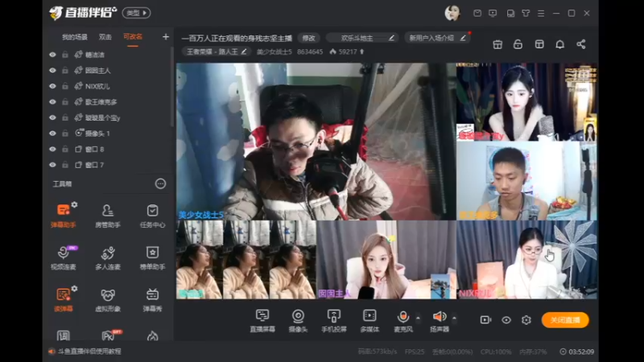Screen dimensions: 644x362
Task: Select the 囡囡主人 video frame in preview
Action: tap(386, 259)
